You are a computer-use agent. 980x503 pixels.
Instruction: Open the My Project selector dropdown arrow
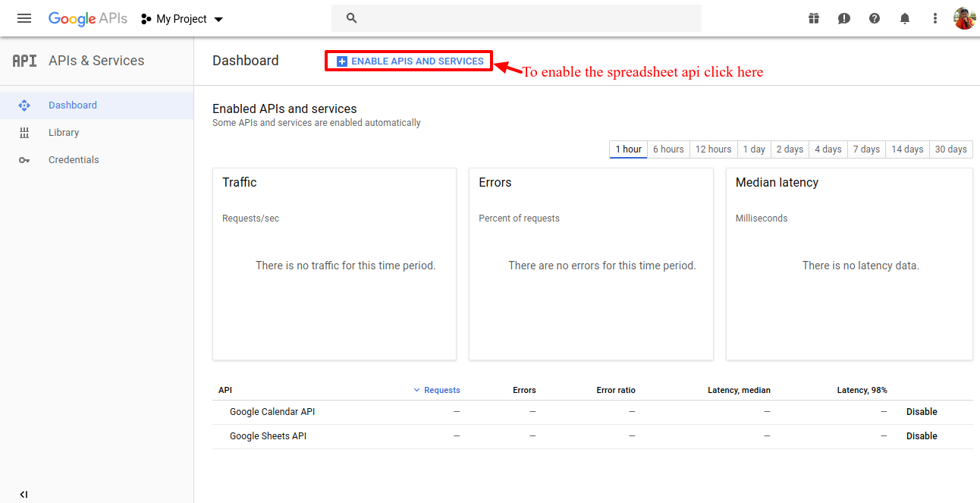[218, 20]
